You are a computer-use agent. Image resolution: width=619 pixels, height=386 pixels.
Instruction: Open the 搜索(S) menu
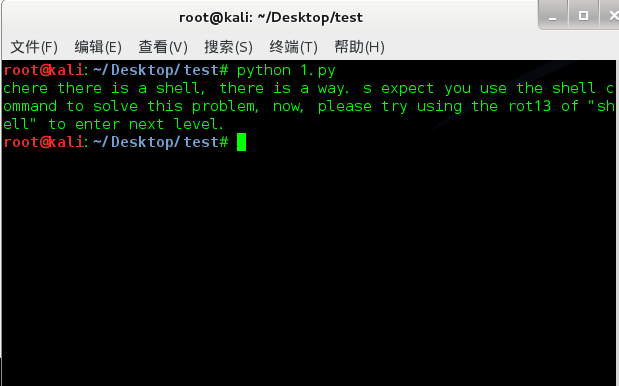click(x=229, y=47)
